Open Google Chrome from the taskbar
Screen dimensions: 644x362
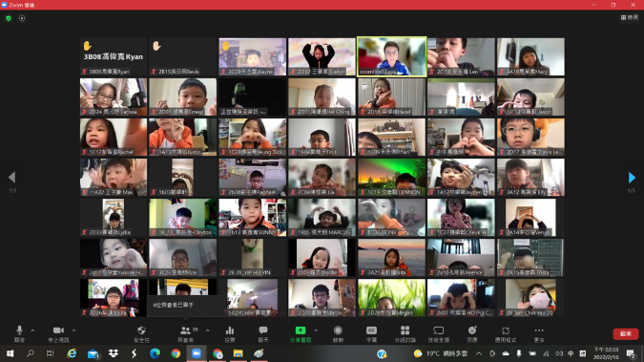click(176, 353)
